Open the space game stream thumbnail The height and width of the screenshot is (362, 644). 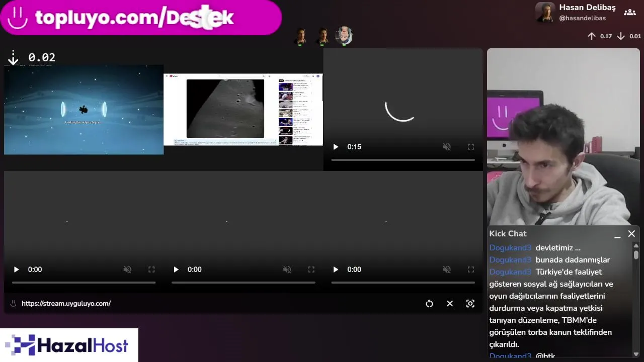tap(84, 110)
